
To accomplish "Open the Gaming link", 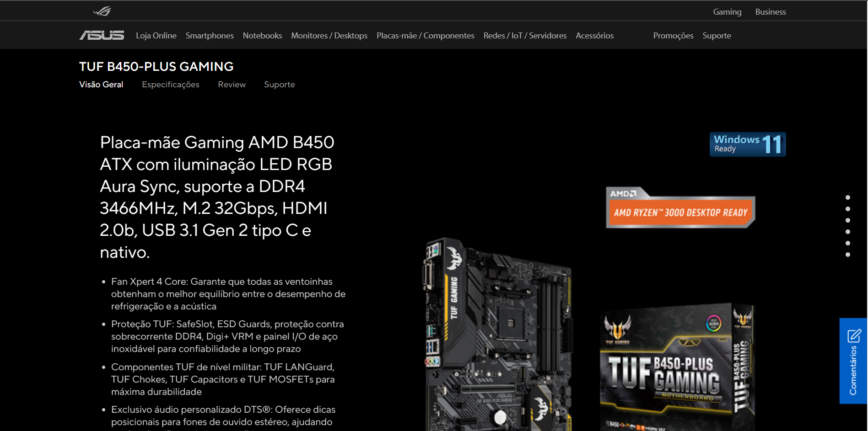I will click(727, 12).
